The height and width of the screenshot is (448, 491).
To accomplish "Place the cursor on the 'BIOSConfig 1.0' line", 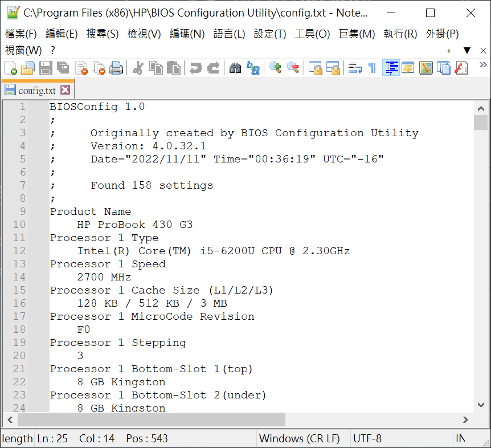I will click(97, 107).
